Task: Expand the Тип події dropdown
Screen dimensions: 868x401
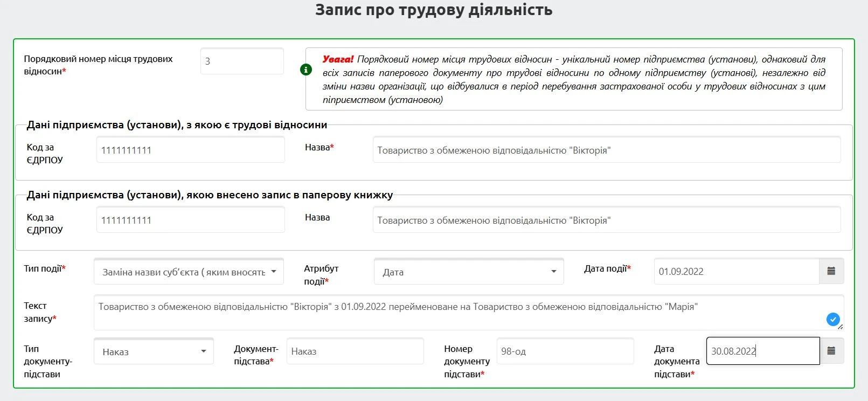Action: click(189, 272)
